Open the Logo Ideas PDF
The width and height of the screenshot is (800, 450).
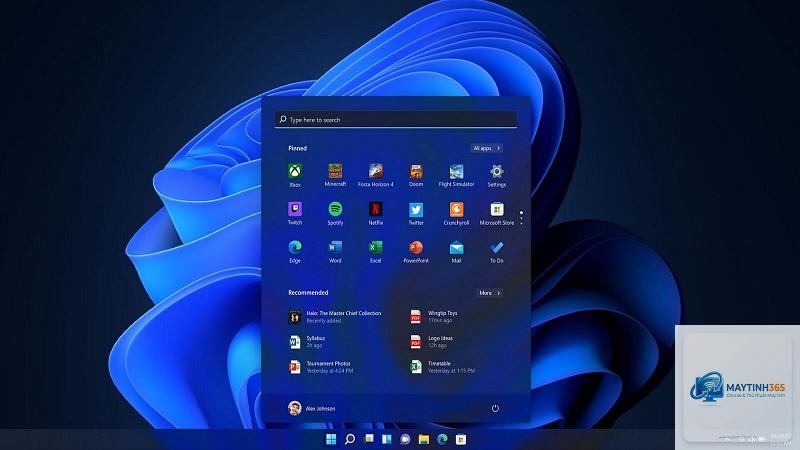tap(432, 342)
